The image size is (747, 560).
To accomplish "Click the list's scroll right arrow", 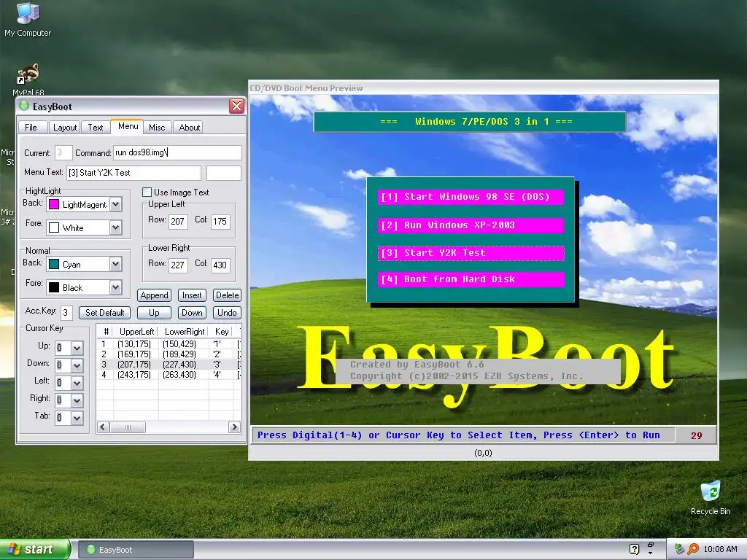I will 234,427.
